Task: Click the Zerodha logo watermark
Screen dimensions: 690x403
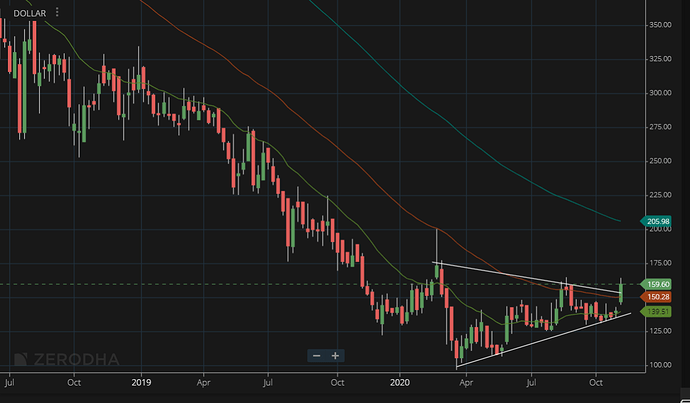Action: [x=62, y=359]
